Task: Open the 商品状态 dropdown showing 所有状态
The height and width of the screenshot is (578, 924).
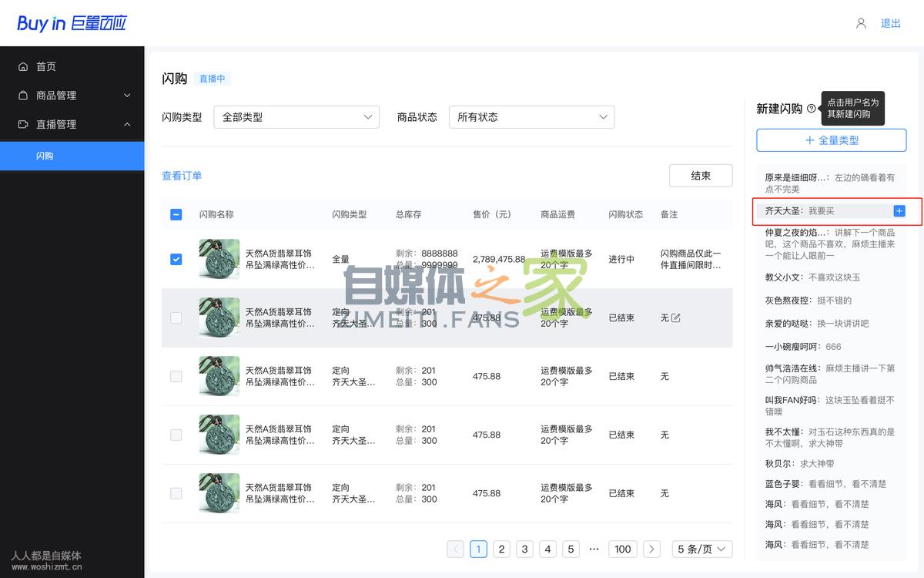Action: 531,116
